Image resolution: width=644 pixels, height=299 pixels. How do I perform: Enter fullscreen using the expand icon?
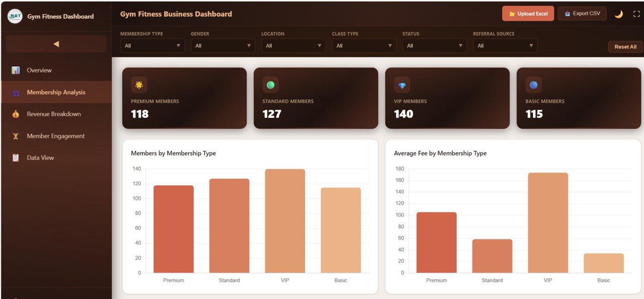coord(636,14)
